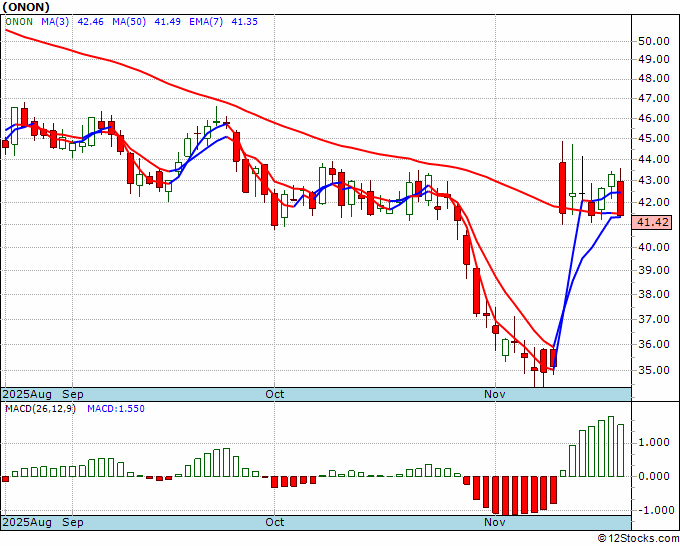Click the EMA(7) legend label
Viewport: 680px width, 546px height.
[206, 22]
